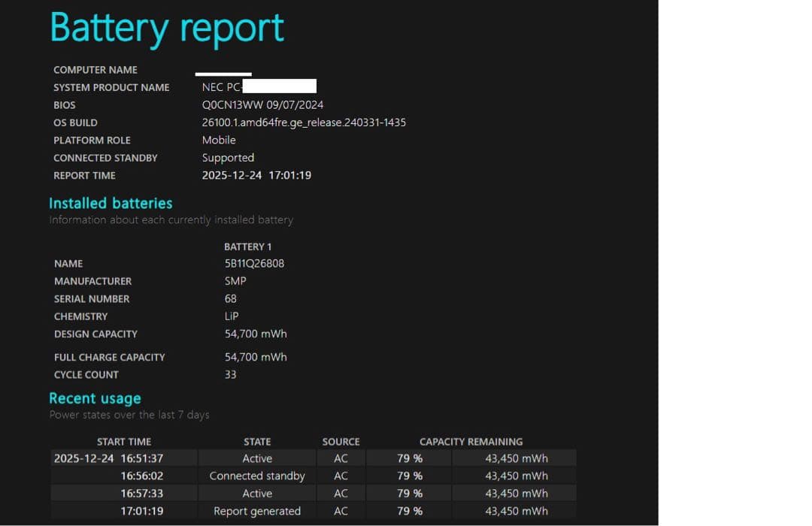The height and width of the screenshot is (526, 812).
Task: Click the Connected Standby value Supported
Action: point(228,158)
